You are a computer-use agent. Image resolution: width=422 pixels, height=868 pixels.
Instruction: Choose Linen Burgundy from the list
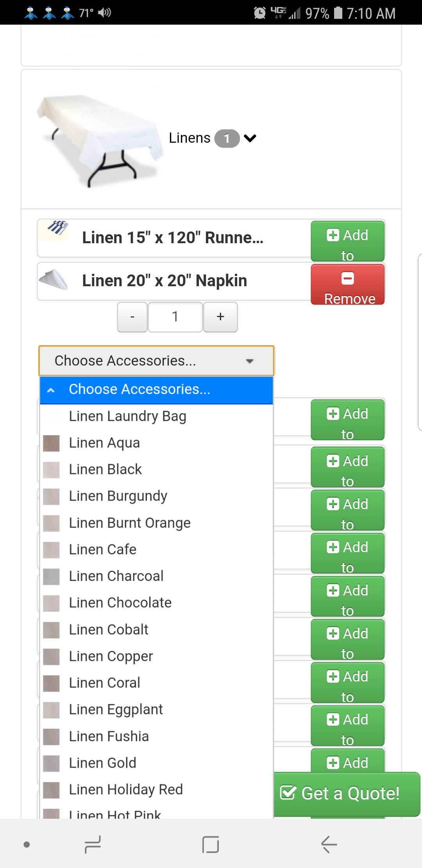click(x=118, y=496)
